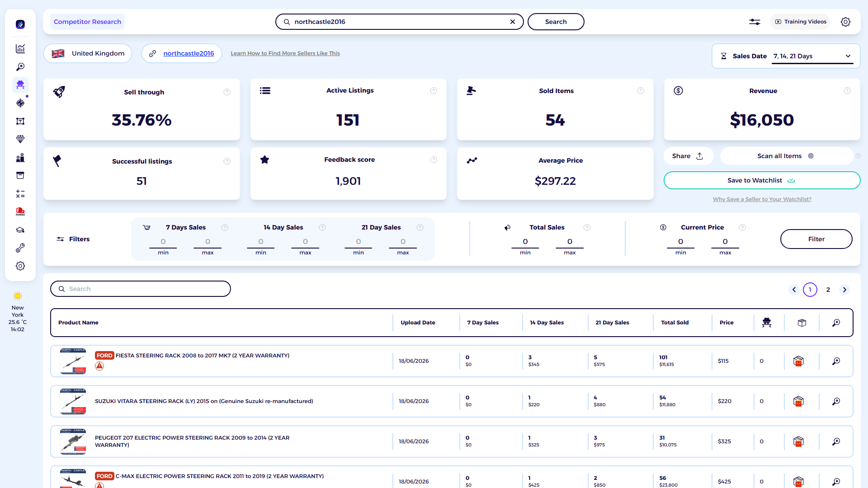868x488 pixels.
Task: Open northcastle2016 seller link
Action: click(x=189, y=53)
